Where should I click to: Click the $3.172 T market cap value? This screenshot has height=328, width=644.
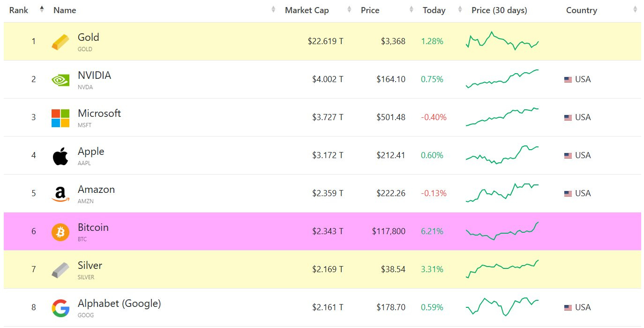(x=328, y=155)
